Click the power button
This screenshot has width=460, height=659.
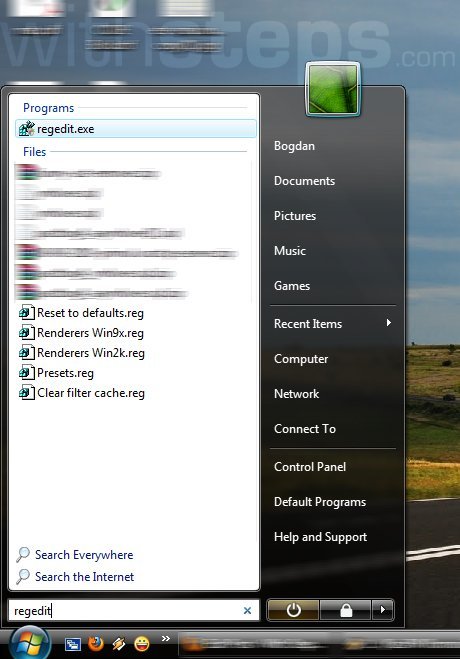[x=293, y=610]
